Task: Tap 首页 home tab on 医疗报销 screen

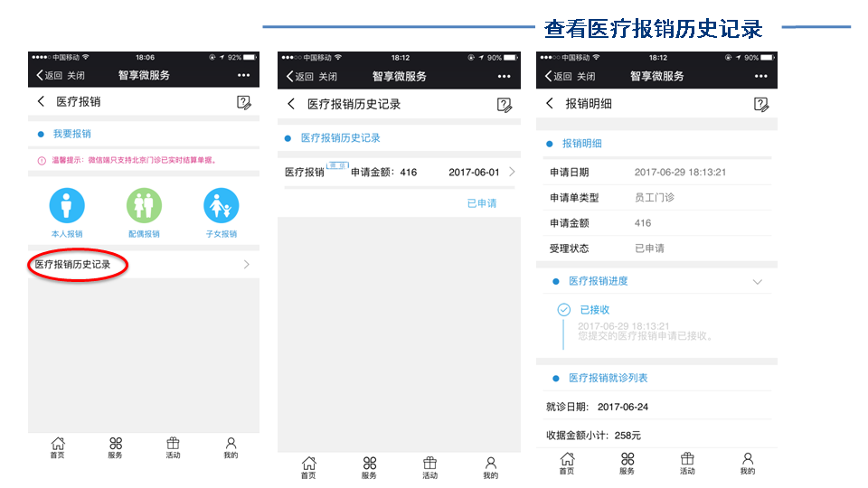Action: coord(58,447)
